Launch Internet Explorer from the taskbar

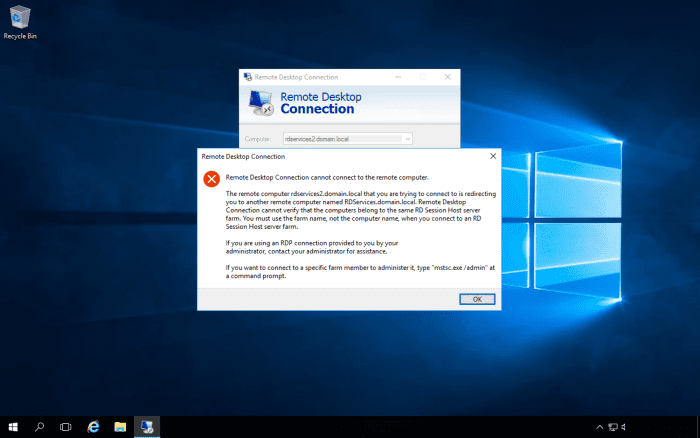(93, 427)
